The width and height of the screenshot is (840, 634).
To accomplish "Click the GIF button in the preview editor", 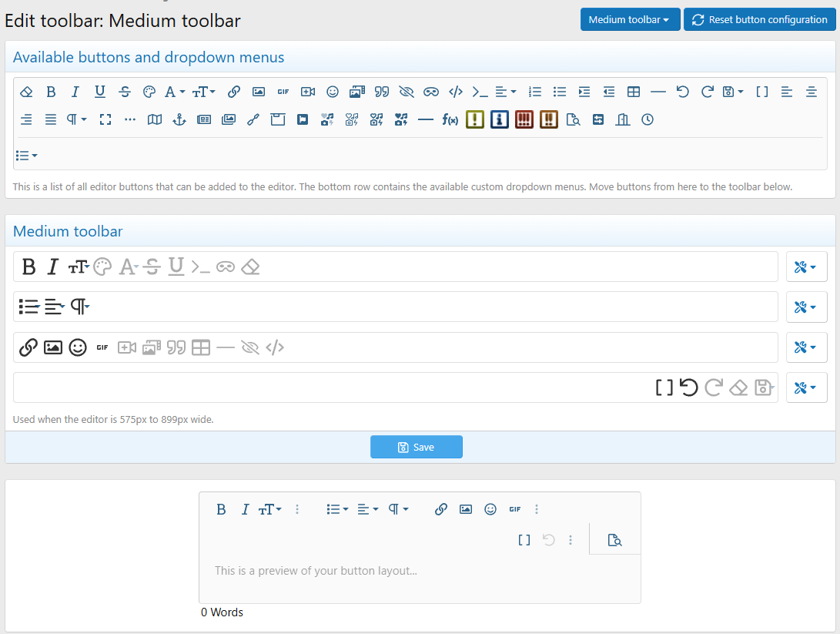I will (515, 509).
